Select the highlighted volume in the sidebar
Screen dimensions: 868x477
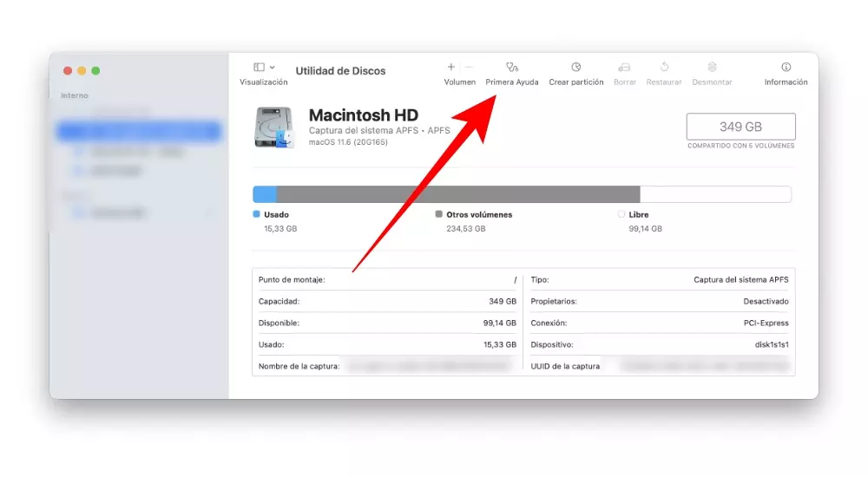pos(139,132)
